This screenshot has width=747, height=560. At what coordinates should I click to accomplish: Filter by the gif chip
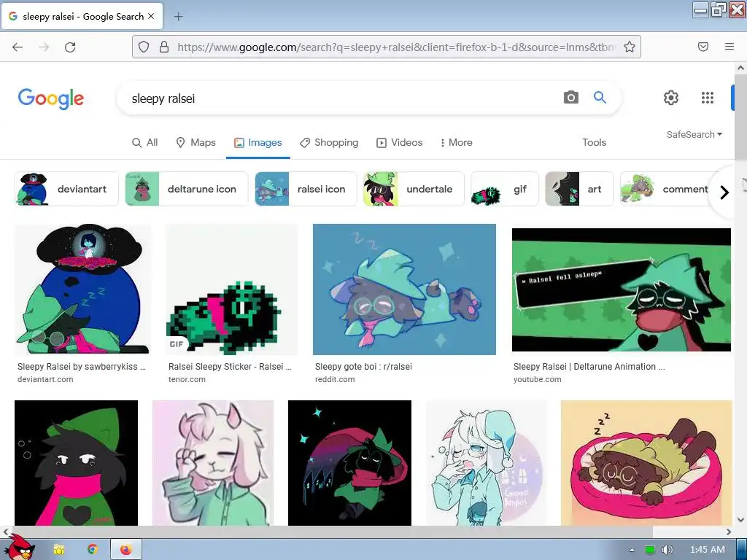coord(505,189)
